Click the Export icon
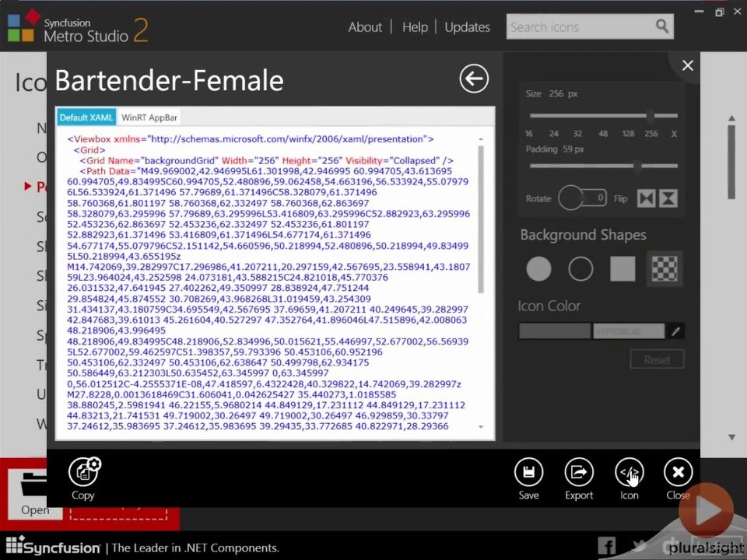The width and height of the screenshot is (747, 560). click(x=579, y=472)
